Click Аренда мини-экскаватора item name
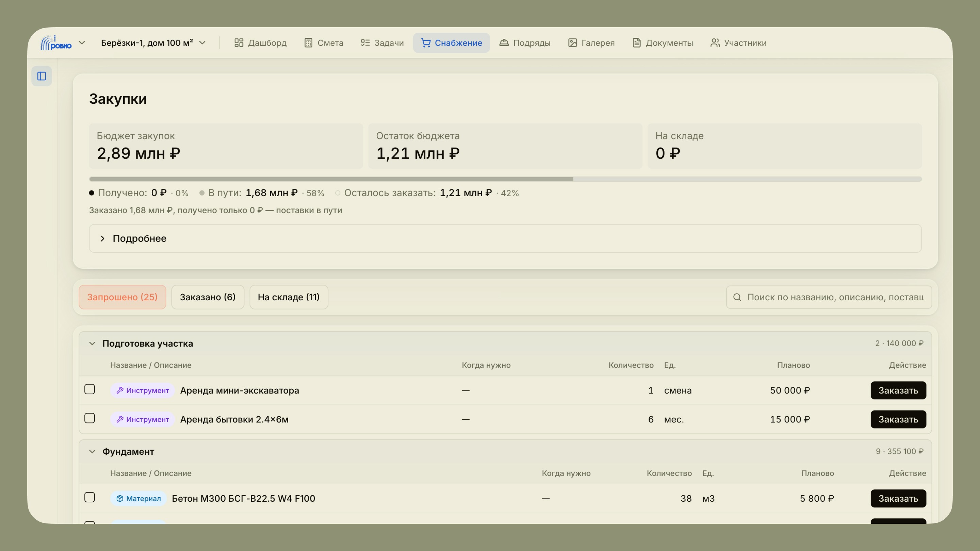This screenshot has width=980, height=551. click(x=240, y=390)
